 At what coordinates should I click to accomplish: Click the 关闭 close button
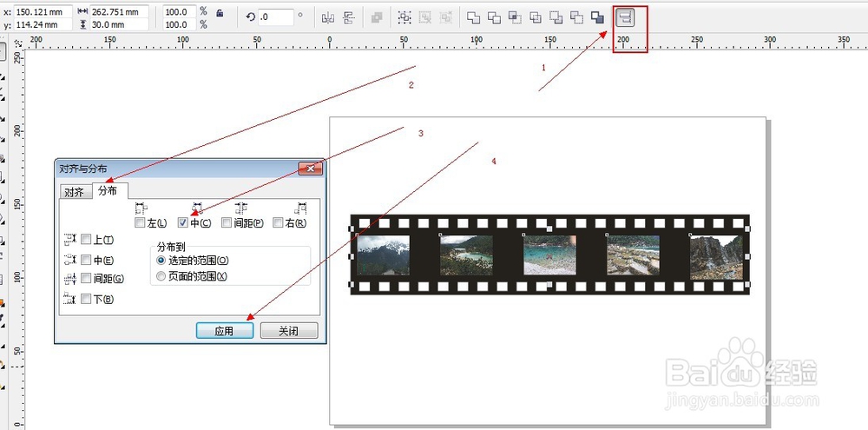(289, 331)
